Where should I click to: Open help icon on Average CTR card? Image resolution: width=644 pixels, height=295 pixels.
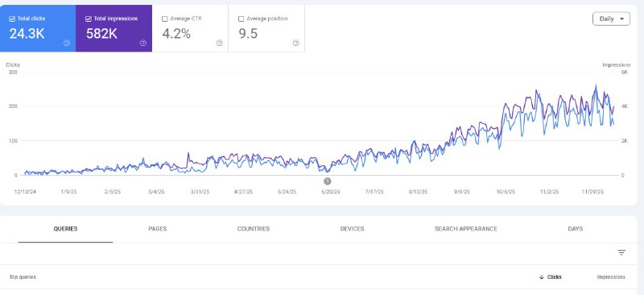click(x=219, y=43)
